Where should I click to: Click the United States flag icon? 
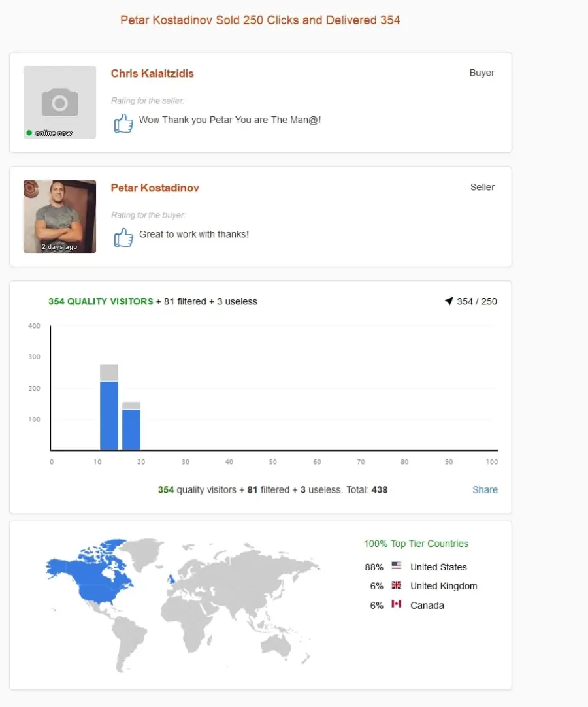397,565
